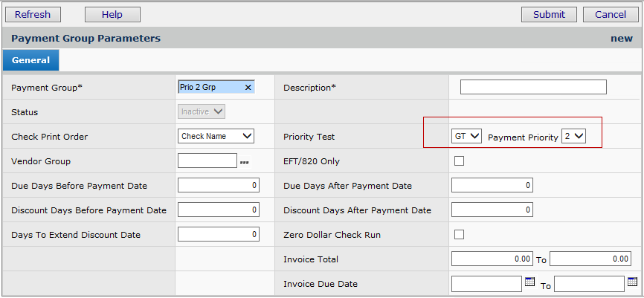Expand the Check Print Order dropdown
The width and height of the screenshot is (644, 298).
coord(216,136)
